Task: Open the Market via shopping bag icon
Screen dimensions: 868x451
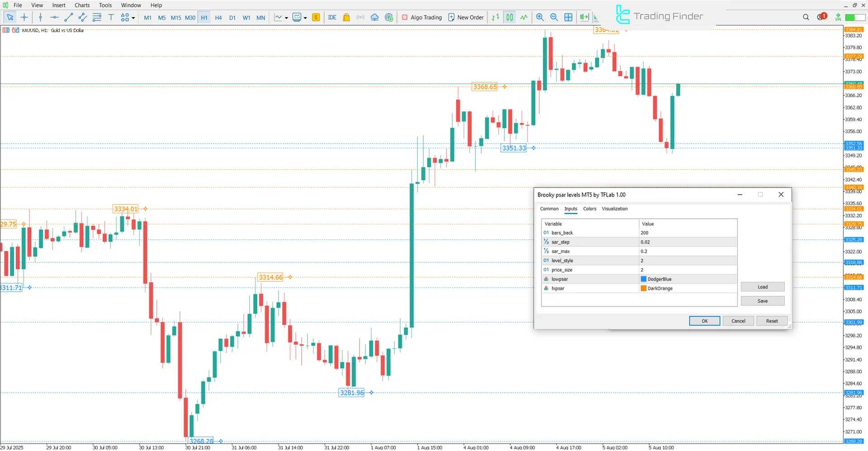Action: [346, 17]
